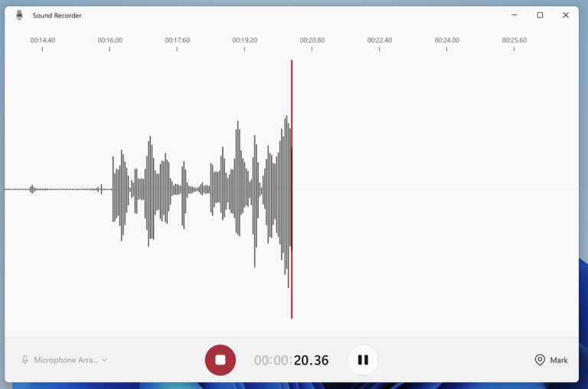
Task: Click the elapsed time display 00:00:20.36
Action: point(292,360)
